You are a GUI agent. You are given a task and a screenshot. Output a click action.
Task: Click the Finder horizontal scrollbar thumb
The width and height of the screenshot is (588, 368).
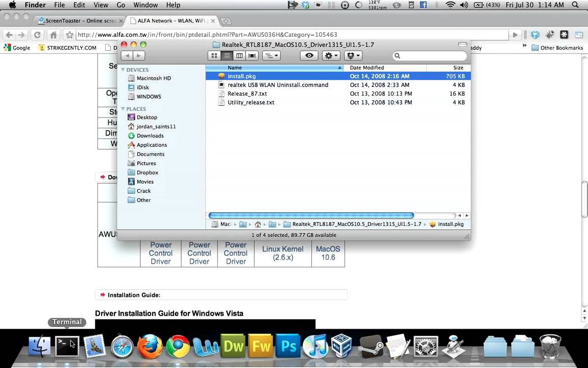311,216
